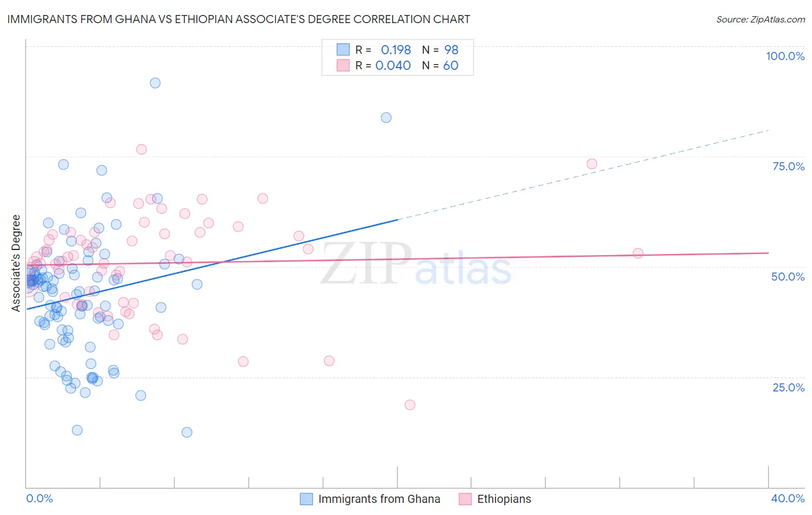The width and height of the screenshot is (812, 515).
Task: Click the 25.0% y-axis label
Action: click(x=788, y=387)
